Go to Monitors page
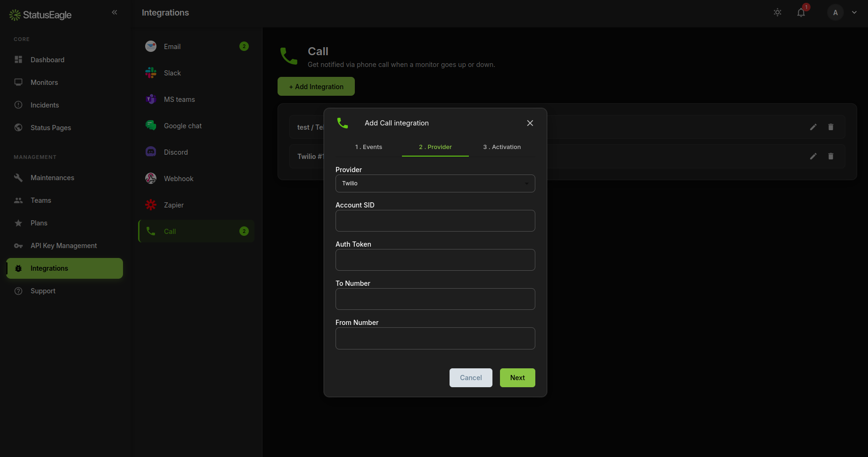The width and height of the screenshot is (868, 457). tap(65, 83)
